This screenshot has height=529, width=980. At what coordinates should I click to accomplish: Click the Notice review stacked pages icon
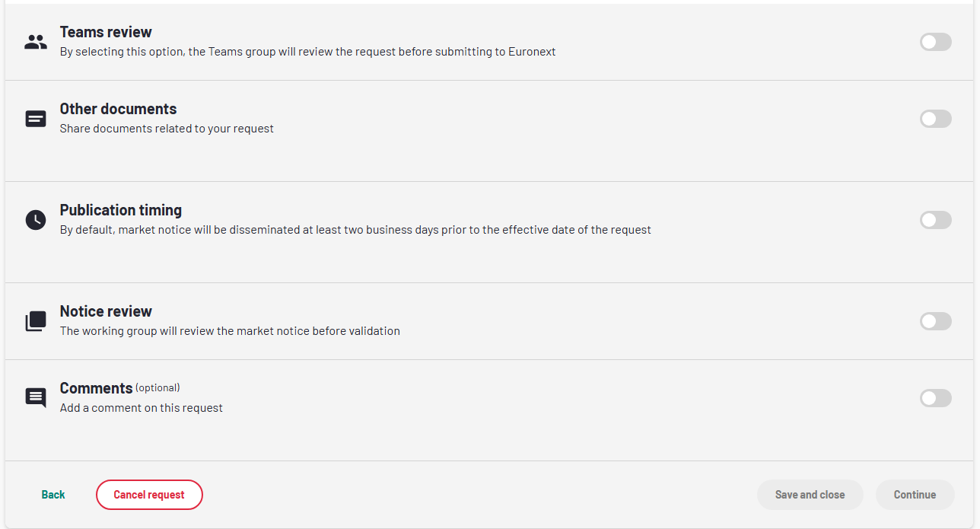(36, 321)
